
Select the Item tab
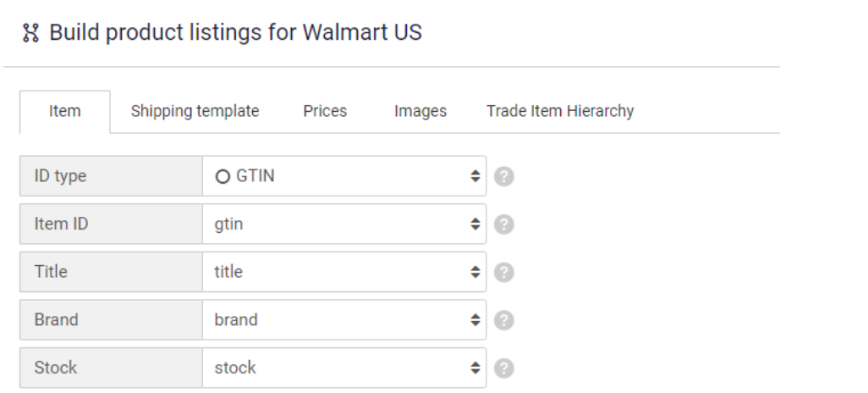point(65,112)
